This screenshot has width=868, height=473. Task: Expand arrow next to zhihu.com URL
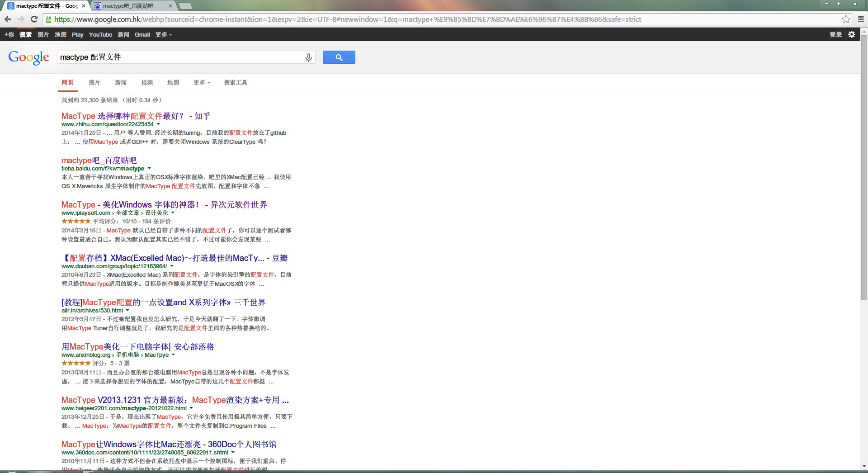pyautogui.click(x=158, y=124)
